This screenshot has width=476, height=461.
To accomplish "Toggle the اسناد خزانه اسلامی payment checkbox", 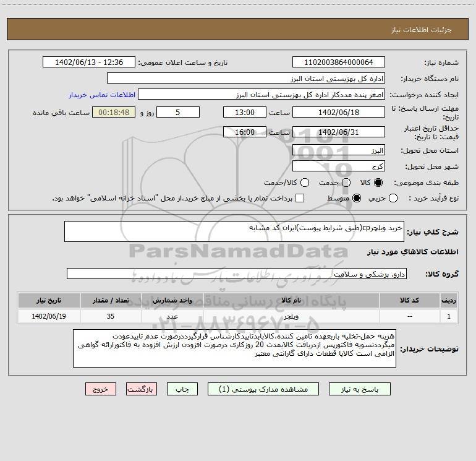I will pyautogui.click(x=300, y=198).
